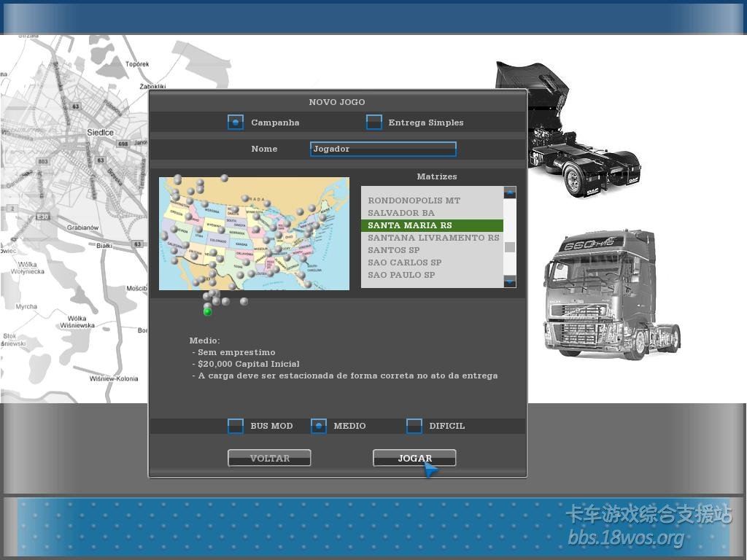The height and width of the screenshot is (560, 747).
Task: Choose the DIFICIL difficulty
Action: 414,426
